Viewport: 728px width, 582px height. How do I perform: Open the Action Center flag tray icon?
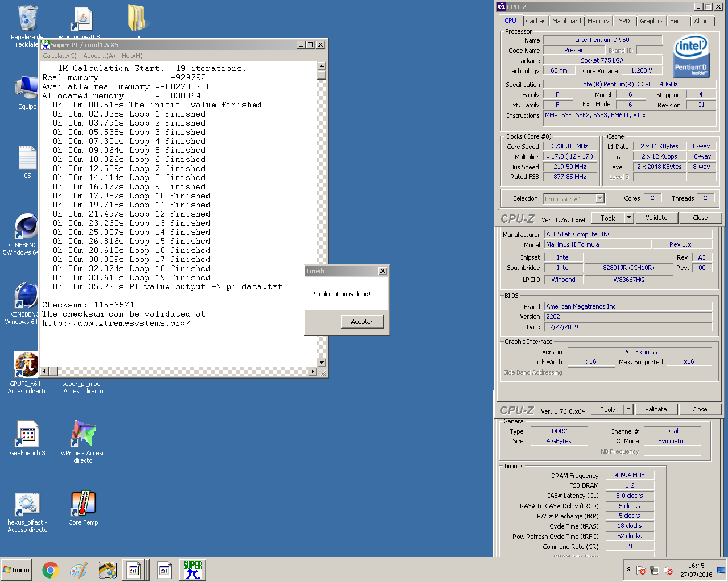pos(641,570)
